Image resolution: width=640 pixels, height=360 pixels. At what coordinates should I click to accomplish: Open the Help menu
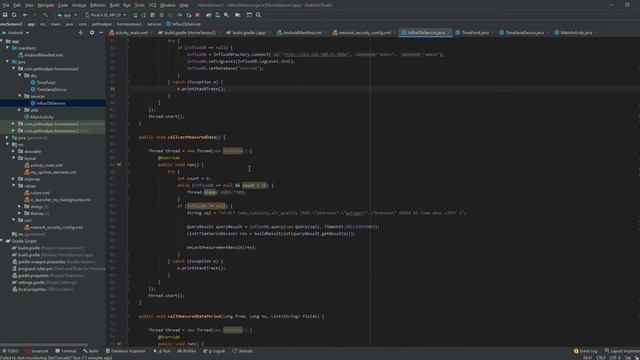click(184, 5)
